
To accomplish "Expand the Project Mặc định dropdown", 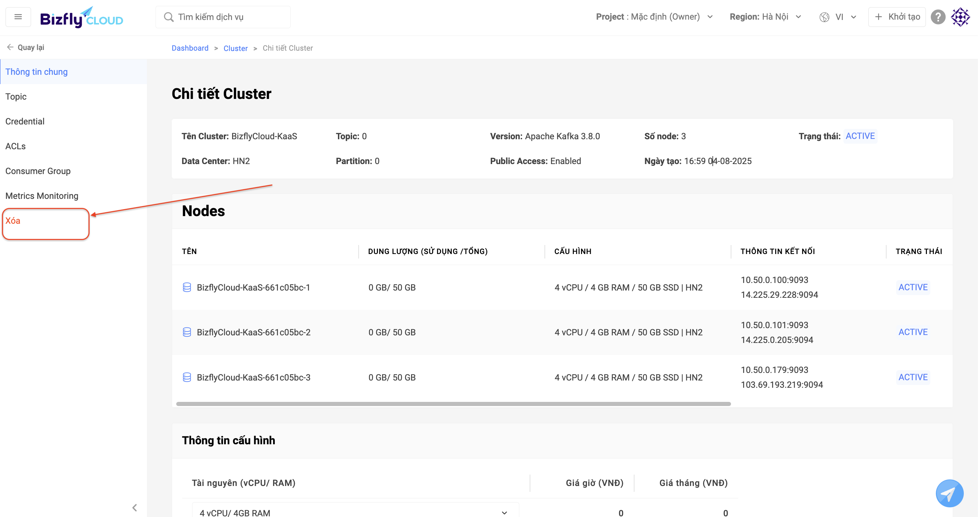I will (x=654, y=17).
